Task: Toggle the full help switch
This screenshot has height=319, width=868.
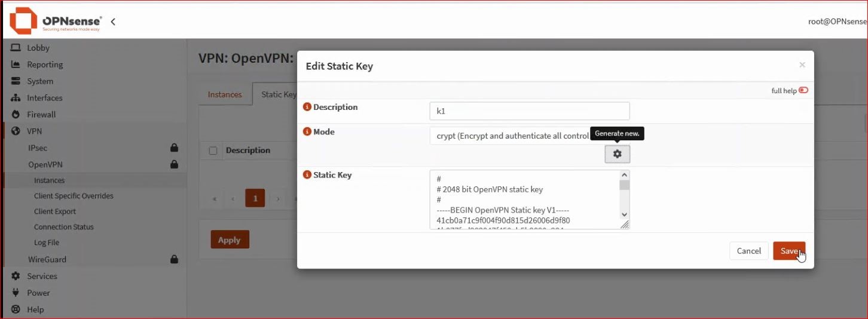Action: tap(803, 90)
